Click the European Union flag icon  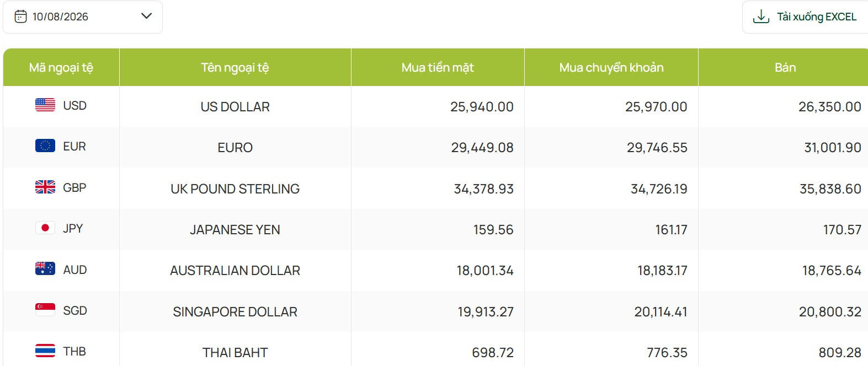[45, 146]
